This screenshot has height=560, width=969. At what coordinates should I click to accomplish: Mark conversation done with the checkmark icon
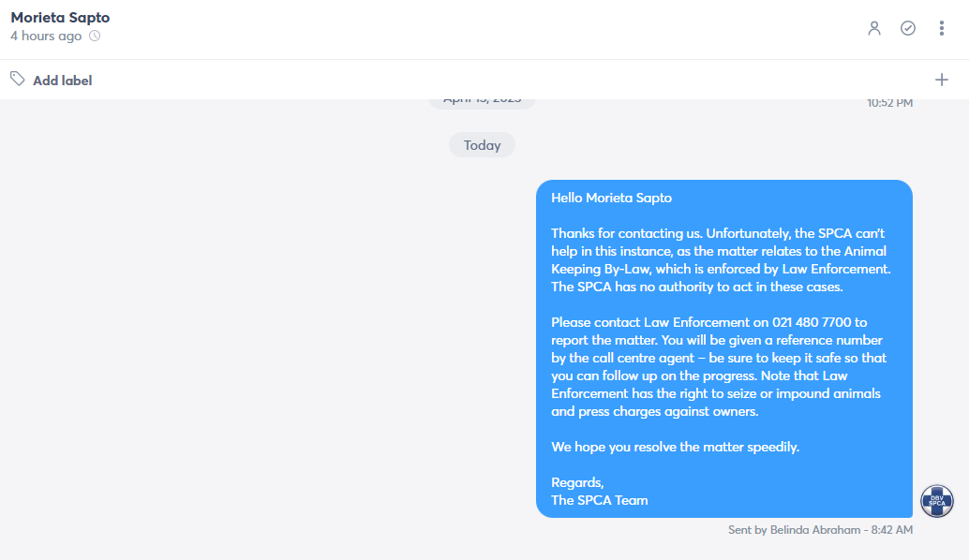(908, 28)
